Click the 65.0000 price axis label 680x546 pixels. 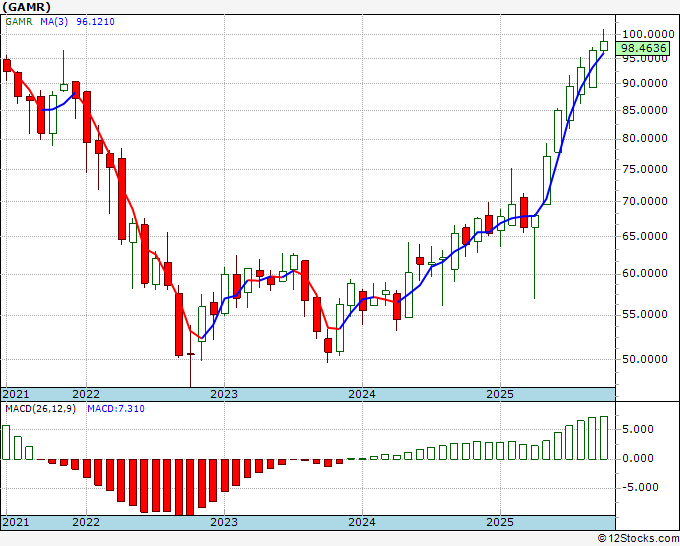pyautogui.click(x=645, y=236)
